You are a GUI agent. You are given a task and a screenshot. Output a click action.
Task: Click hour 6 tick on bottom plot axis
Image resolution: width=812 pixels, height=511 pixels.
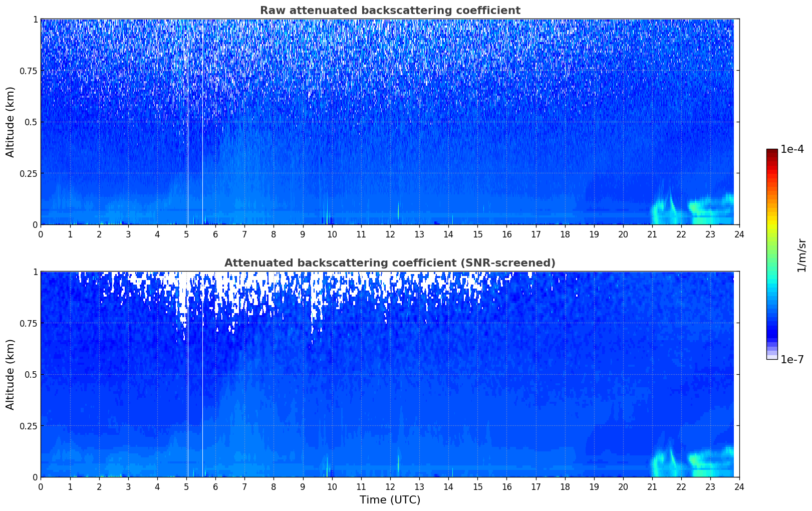point(215,486)
